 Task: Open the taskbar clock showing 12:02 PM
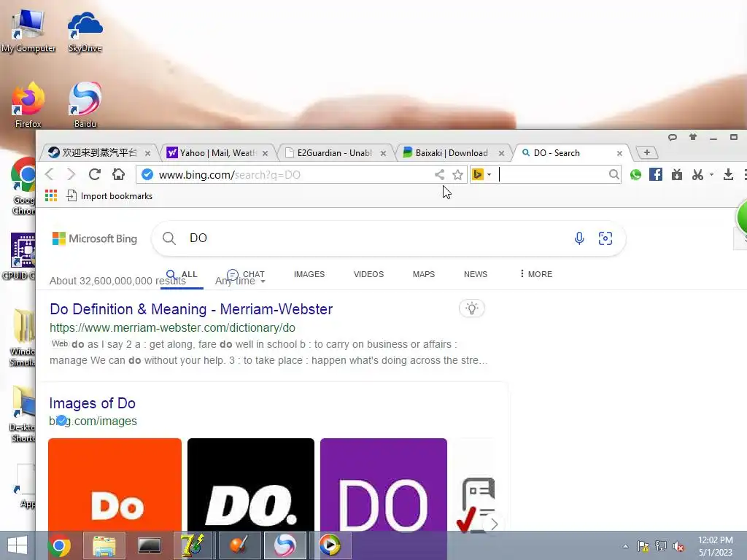coord(716,546)
